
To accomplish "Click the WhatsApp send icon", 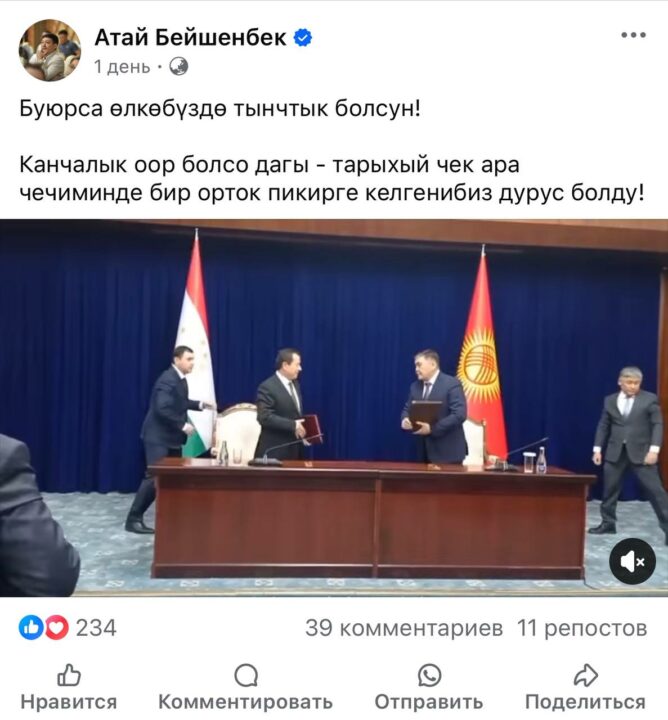I will coord(429,675).
